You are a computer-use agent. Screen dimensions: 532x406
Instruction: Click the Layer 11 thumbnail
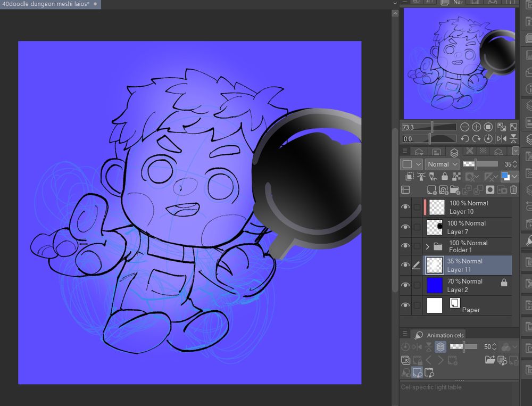(435, 265)
